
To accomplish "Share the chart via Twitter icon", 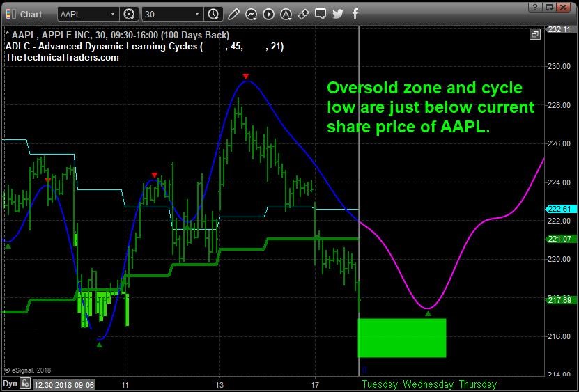I will [337, 15].
